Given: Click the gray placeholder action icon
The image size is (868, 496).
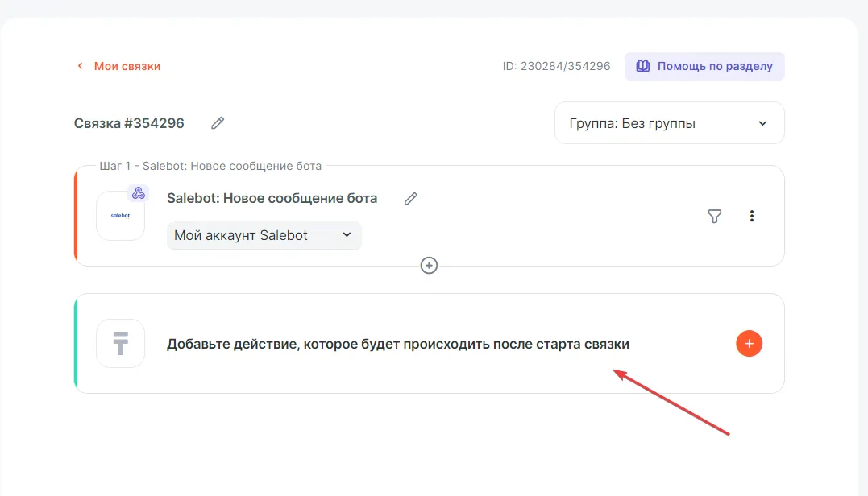Looking at the screenshot, I should tap(120, 344).
